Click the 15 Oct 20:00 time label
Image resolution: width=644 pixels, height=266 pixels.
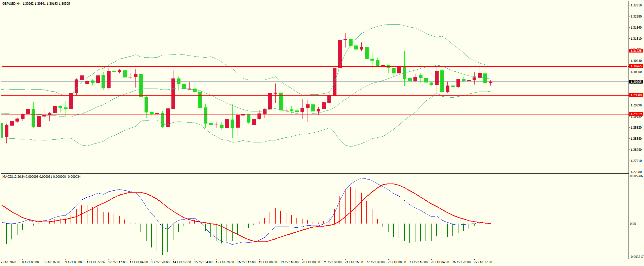[x=225, y=262]
